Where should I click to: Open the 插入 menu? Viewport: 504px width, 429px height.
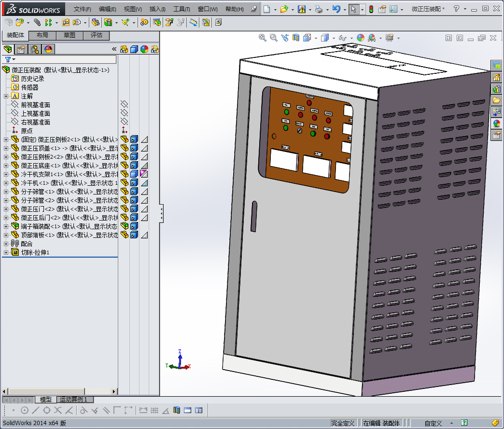[157, 9]
